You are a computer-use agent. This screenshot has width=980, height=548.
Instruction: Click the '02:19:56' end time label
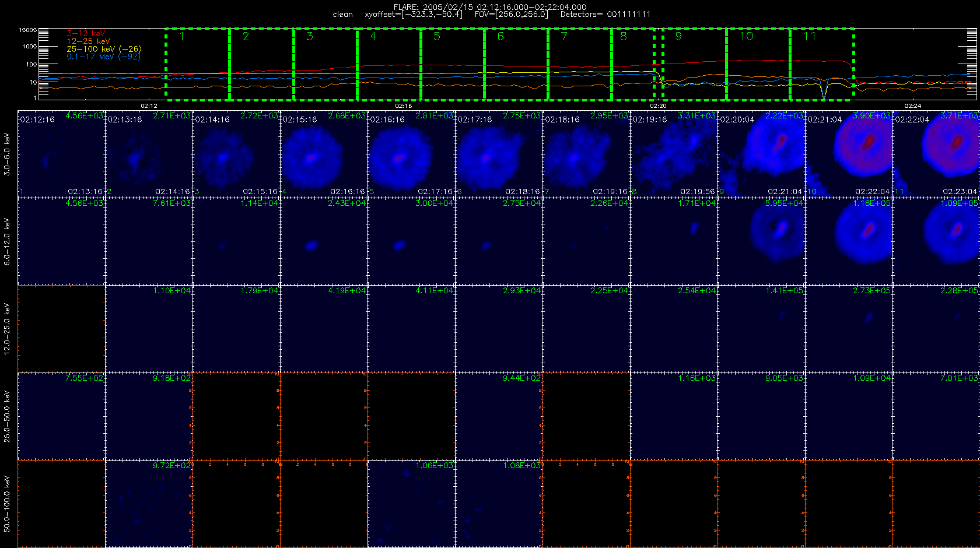(698, 192)
